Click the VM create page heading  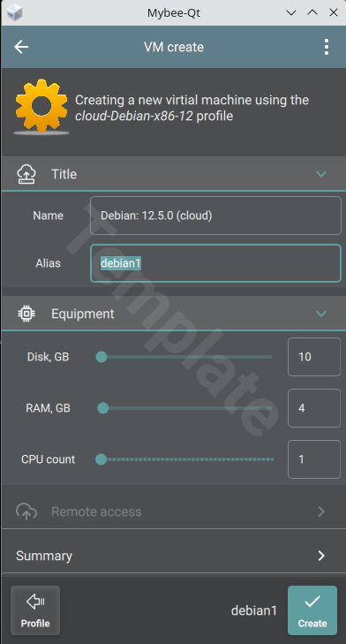(174, 47)
